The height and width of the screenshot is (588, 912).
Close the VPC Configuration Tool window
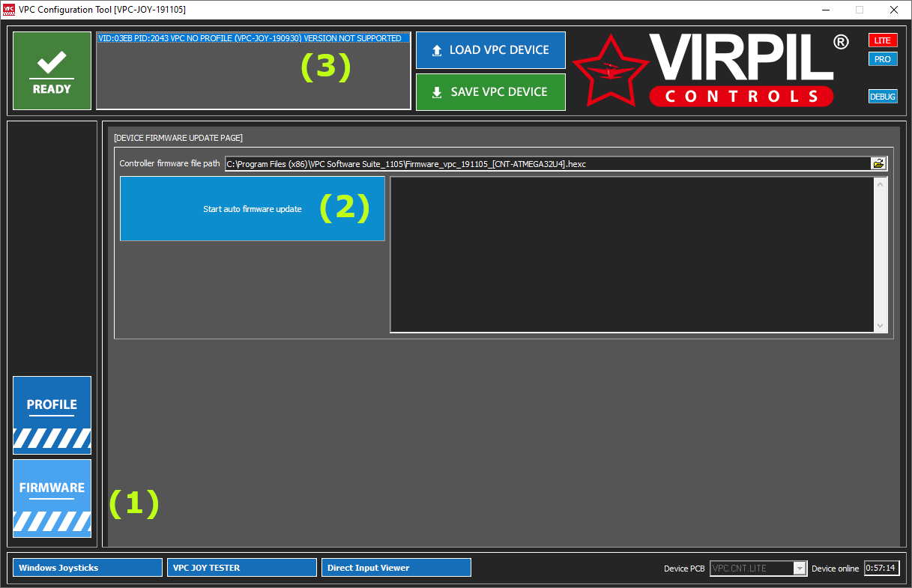point(894,10)
